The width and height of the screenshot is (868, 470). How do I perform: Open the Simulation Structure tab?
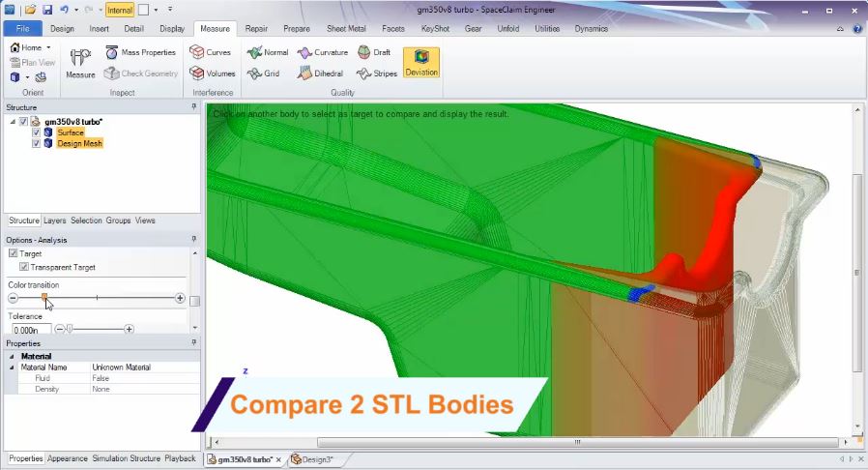click(x=127, y=458)
